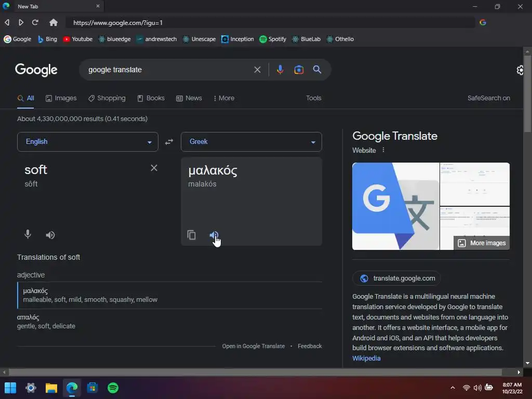The width and height of the screenshot is (532, 399).
Task: Open the English source language dropdown
Action: (x=87, y=142)
